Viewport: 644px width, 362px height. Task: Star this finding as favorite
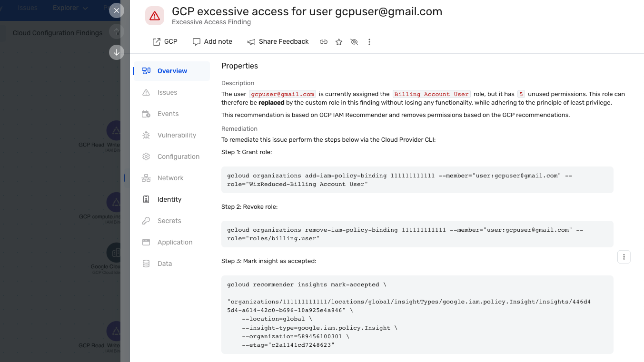tap(339, 42)
